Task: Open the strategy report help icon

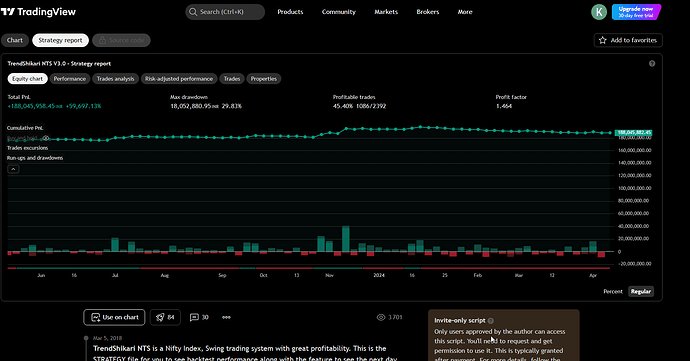Action: [652, 63]
